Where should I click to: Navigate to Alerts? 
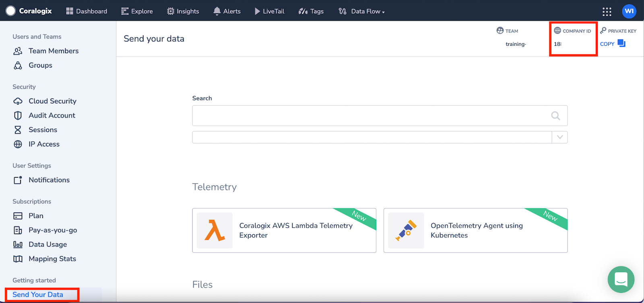[x=227, y=11]
